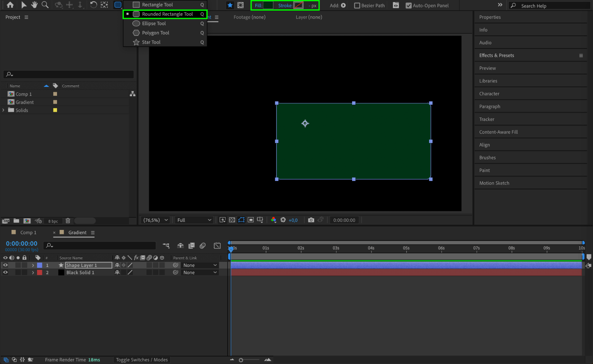
Task: Expand the Solids folder
Action: click(x=4, y=110)
